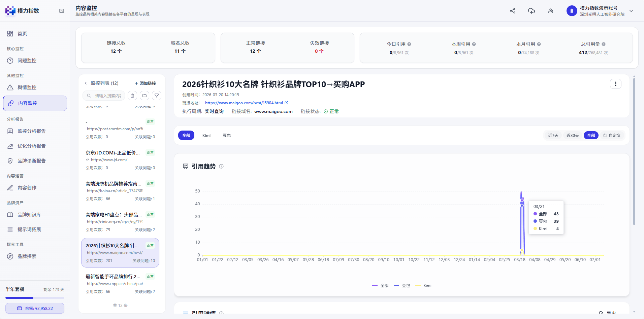Toggle the 豆包 series in chart legend
The height and width of the screenshot is (319, 644).
(x=402, y=286)
